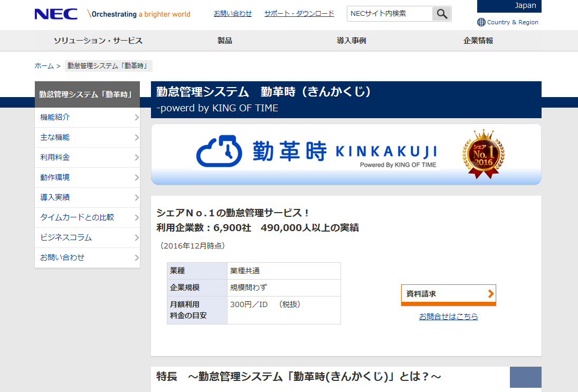Click the 勤怠管理システム 勤革時（きんかくじ） page title
578x392 pixels.
coord(263,91)
